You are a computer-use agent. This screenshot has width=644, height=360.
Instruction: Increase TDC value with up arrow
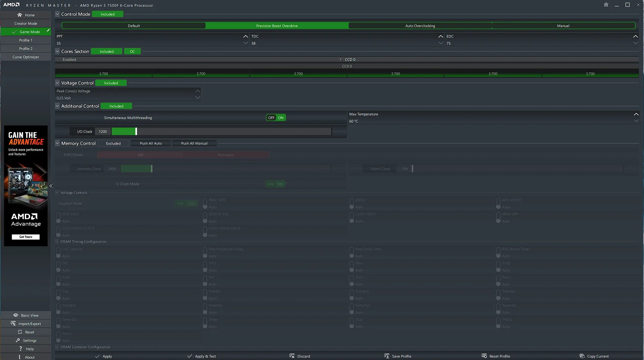click(x=441, y=36)
